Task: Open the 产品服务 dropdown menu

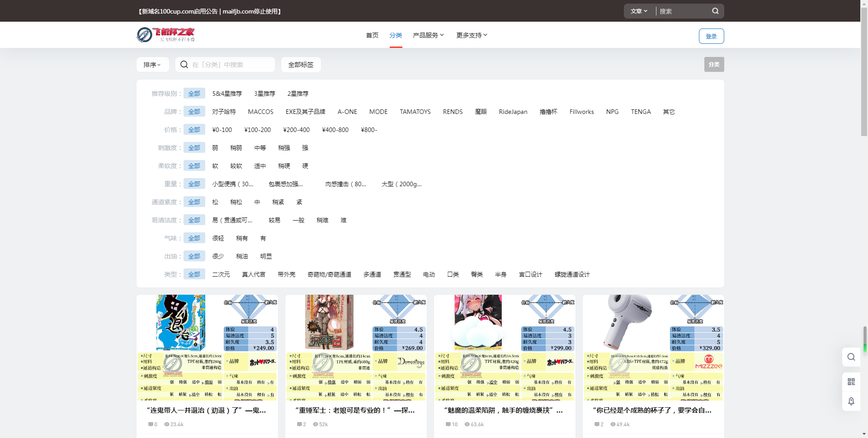Action: coord(428,35)
